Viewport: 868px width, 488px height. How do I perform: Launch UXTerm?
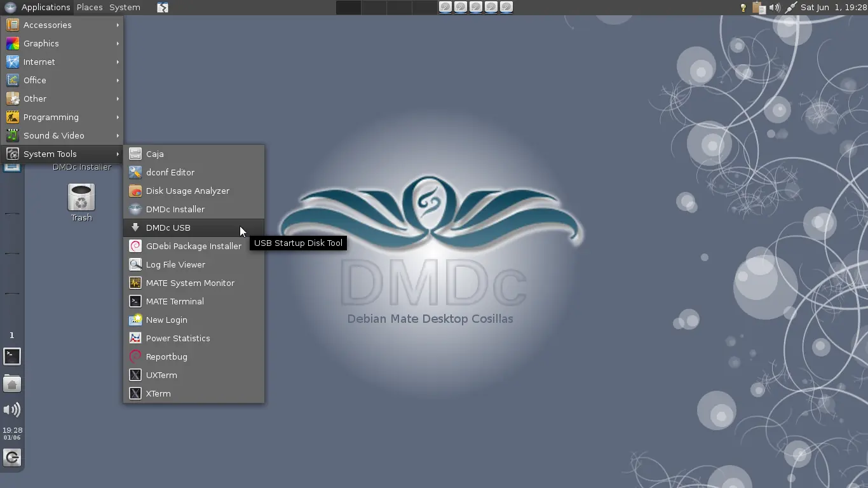point(194,375)
